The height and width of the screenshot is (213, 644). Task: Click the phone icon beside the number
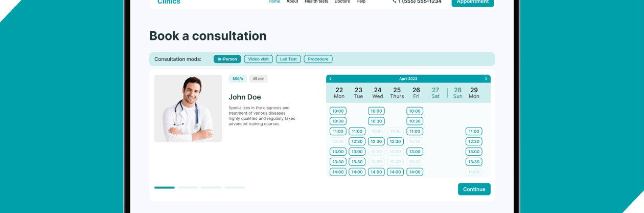394,2
